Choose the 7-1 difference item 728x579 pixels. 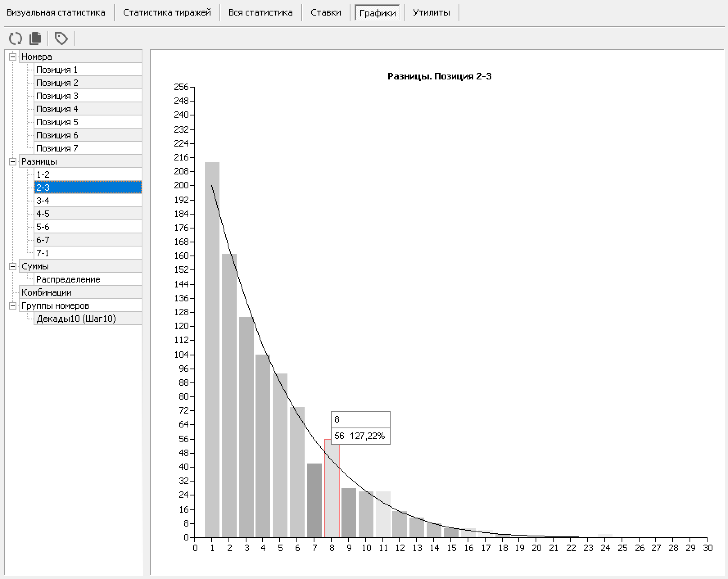pyautogui.click(x=43, y=253)
